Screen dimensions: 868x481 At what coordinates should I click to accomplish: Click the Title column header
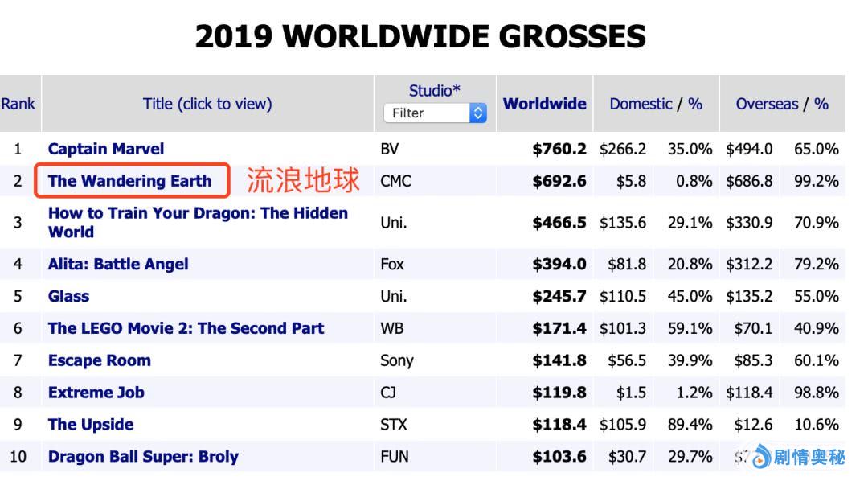coord(207,104)
